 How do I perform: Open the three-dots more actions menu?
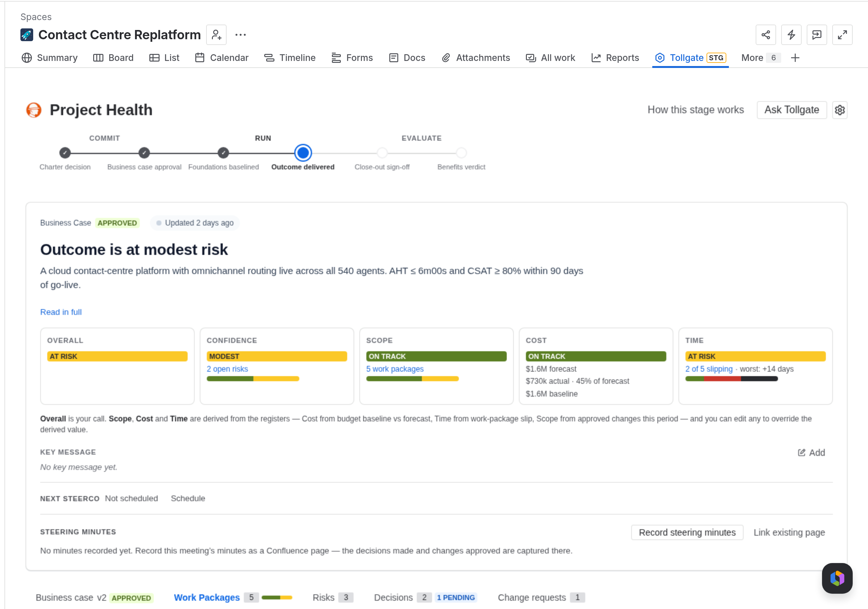(x=240, y=35)
